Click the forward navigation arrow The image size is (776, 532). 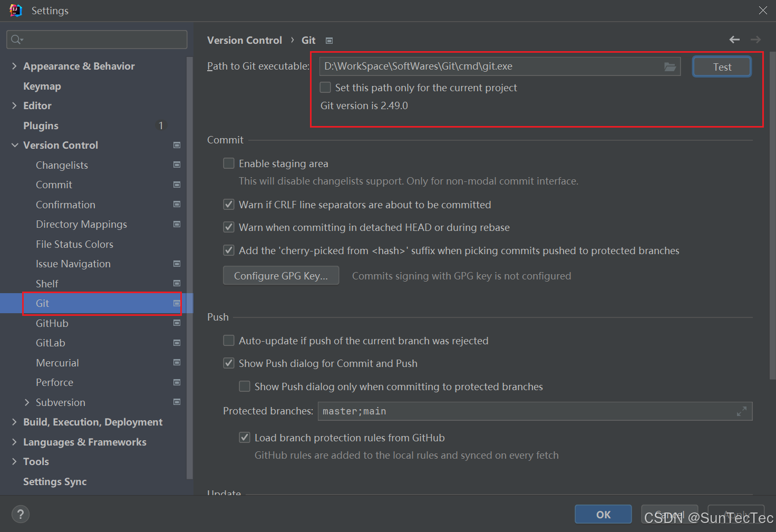[x=755, y=40]
